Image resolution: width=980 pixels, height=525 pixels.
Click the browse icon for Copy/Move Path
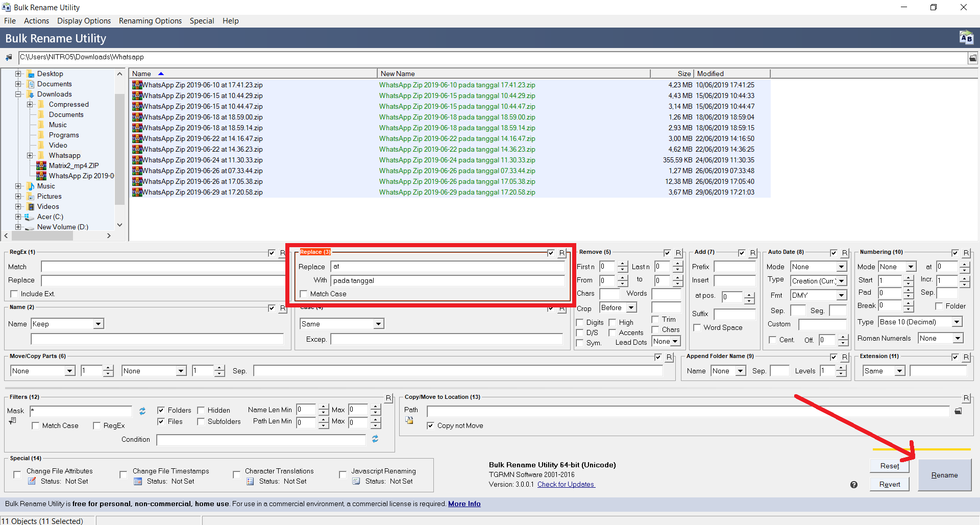[958, 411]
